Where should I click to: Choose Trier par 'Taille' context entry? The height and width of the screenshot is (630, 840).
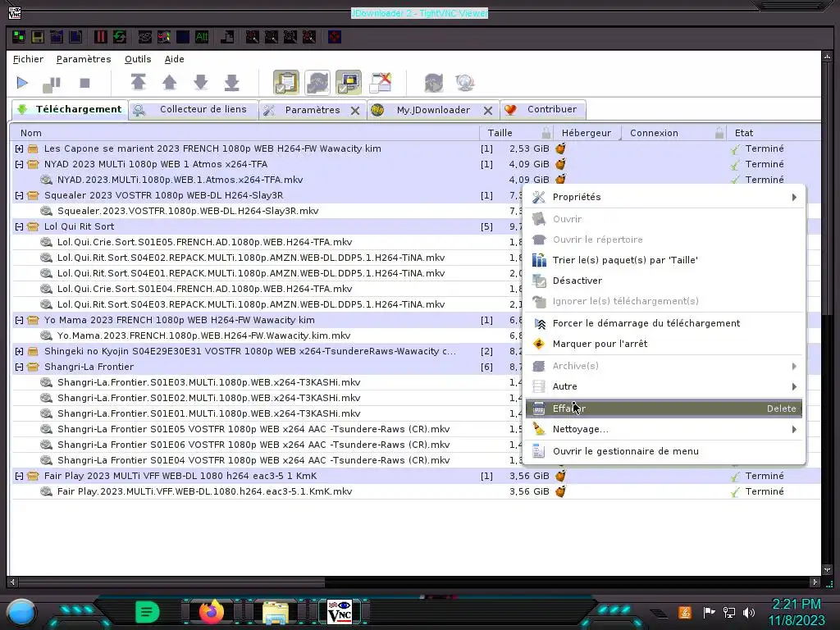[664, 260]
